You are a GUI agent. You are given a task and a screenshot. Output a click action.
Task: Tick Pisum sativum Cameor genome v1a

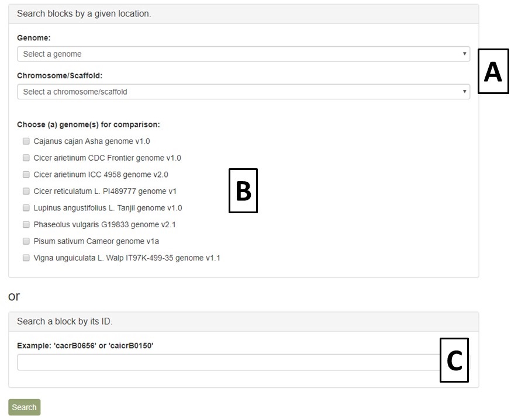pos(26,241)
